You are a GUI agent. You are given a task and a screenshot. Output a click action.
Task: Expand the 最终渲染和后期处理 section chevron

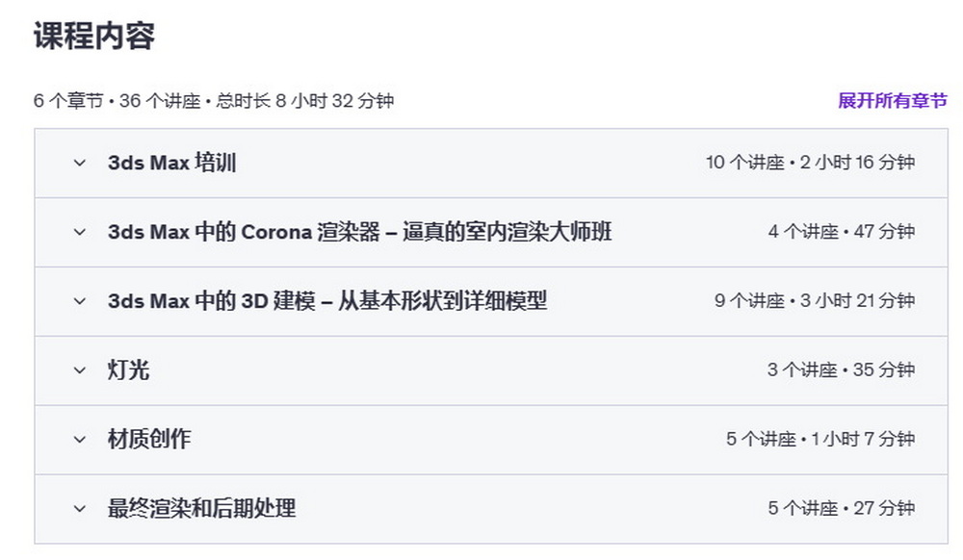point(80,509)
